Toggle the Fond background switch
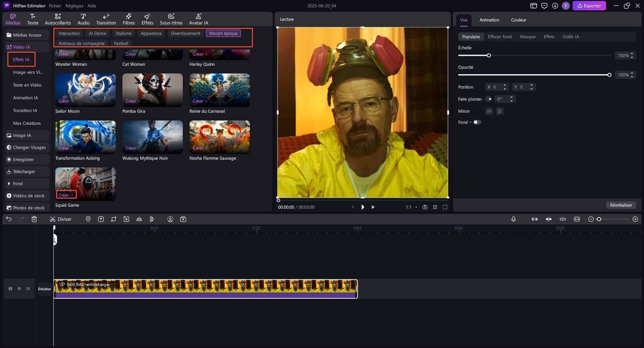 (477, 122)
